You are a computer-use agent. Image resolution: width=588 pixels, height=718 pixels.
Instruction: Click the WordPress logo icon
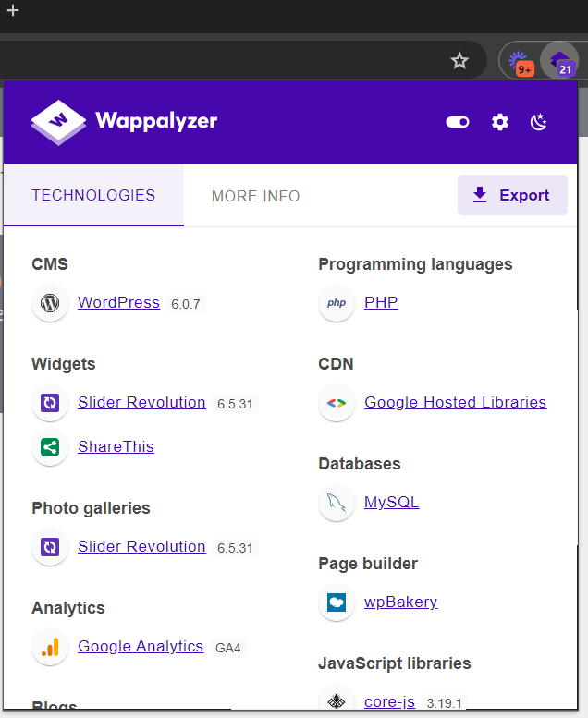coord(50,303)
